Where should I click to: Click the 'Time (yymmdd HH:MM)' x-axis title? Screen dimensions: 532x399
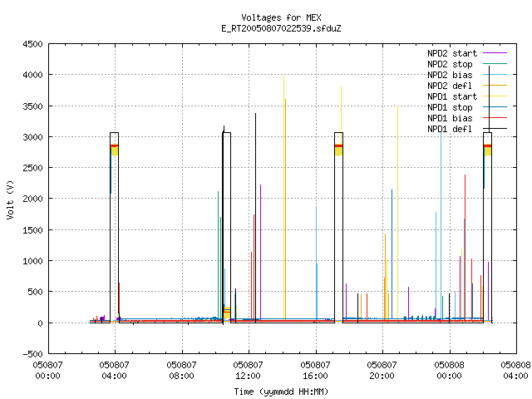tap(281, 392)
